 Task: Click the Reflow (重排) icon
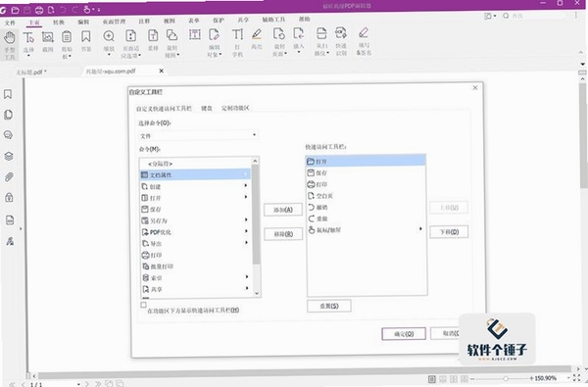[153, 35]
